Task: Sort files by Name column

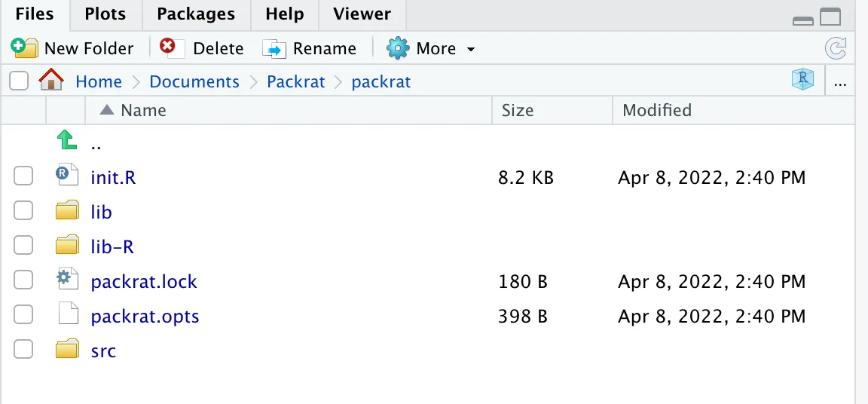Action: tap(143, 110)
